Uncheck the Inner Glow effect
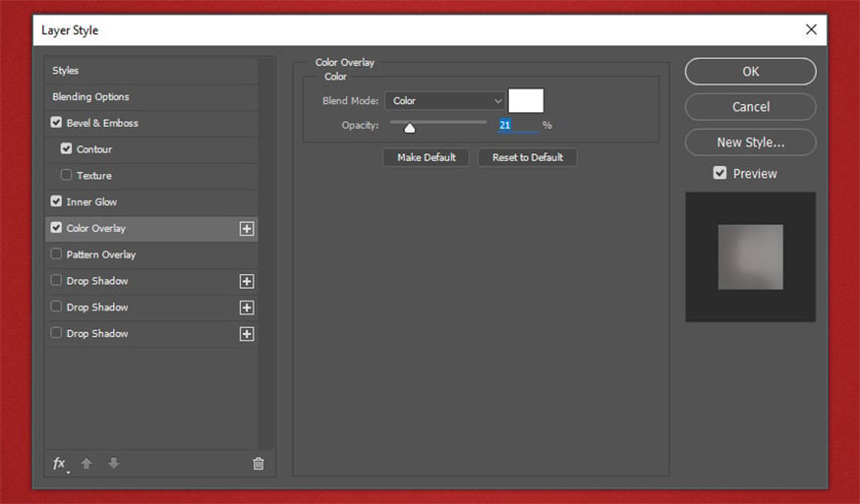This screenshot has width=860, height=504. point(56,201)
